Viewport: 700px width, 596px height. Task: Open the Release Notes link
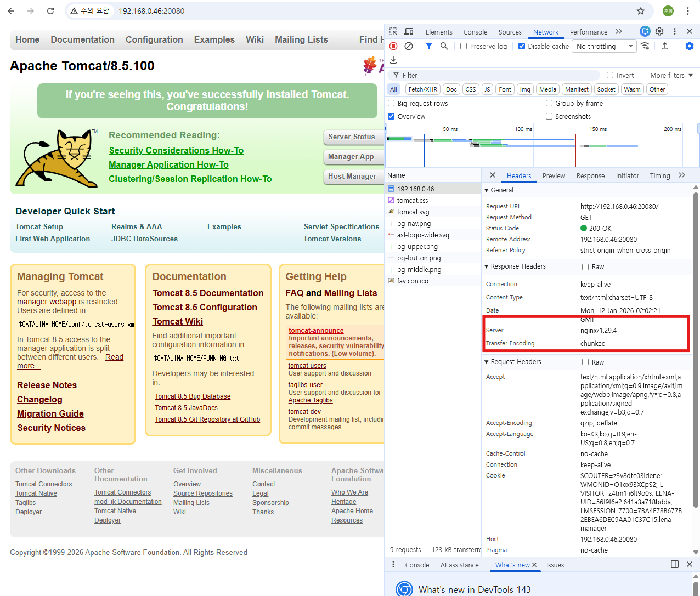point(47,385)
